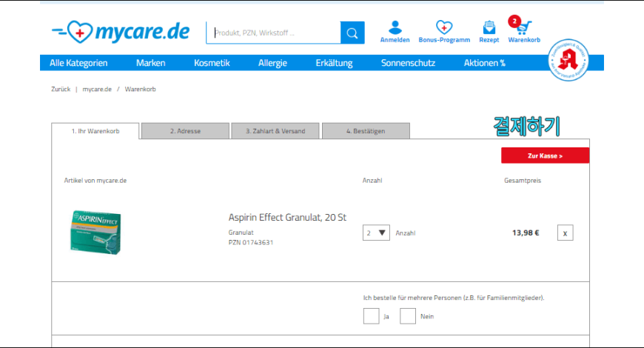644x348 pixels.
Task: Open the Erkältung menu
Action: click(334, 63)
